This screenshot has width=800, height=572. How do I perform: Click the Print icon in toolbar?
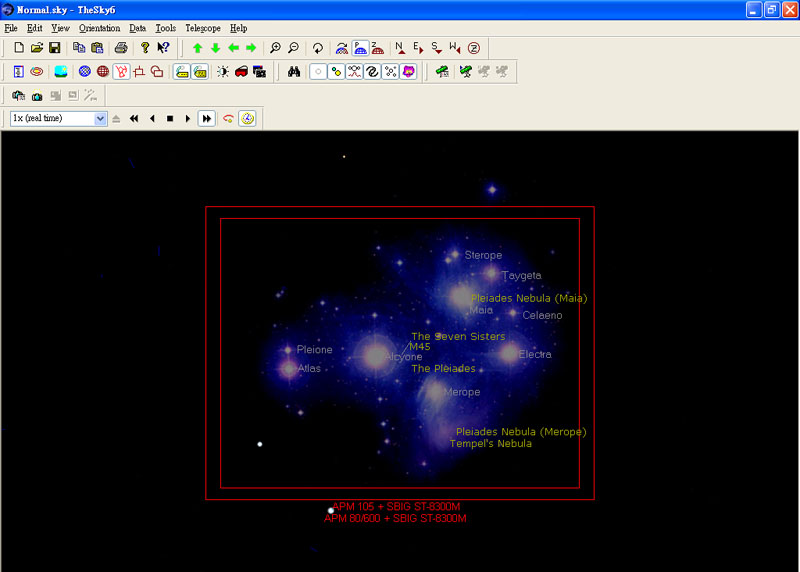click(x=121, y=48)
